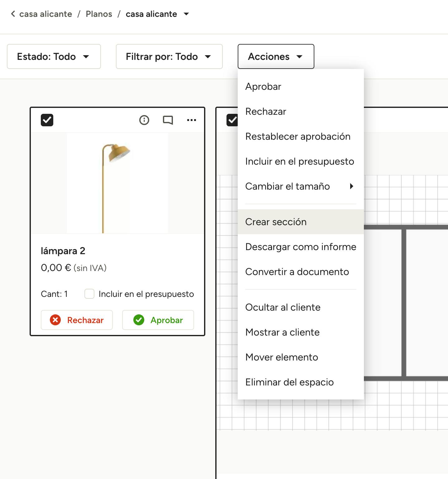The width and height of the screenshot is (448, 479).
Task: Select Crear sección from the menu
Action: [276, 222]
